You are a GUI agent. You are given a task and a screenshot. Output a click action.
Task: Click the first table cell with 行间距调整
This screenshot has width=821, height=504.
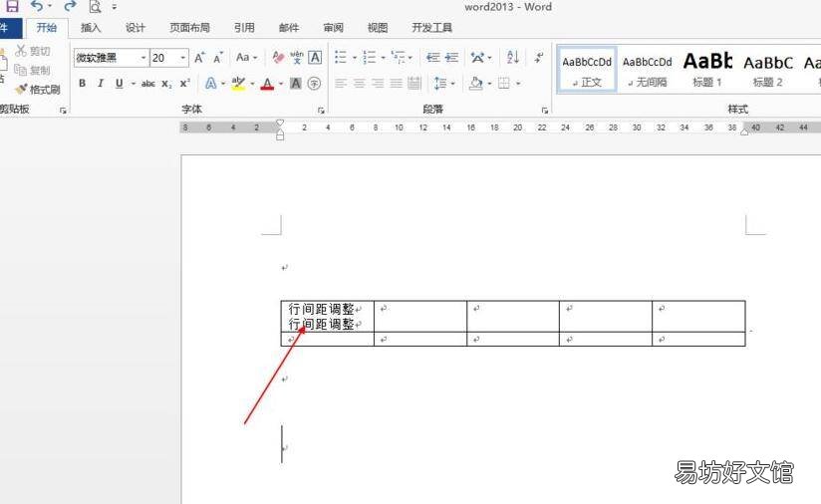click(328, 316)
